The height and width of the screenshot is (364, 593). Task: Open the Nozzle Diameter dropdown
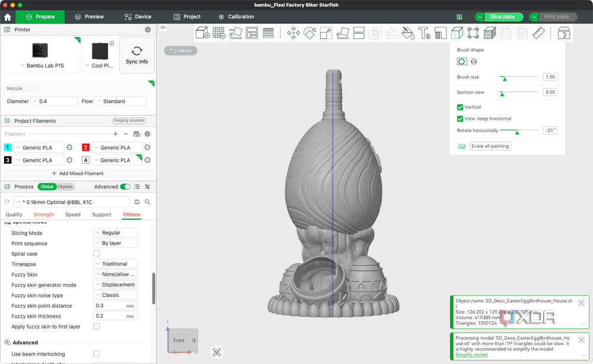point(55,101)
